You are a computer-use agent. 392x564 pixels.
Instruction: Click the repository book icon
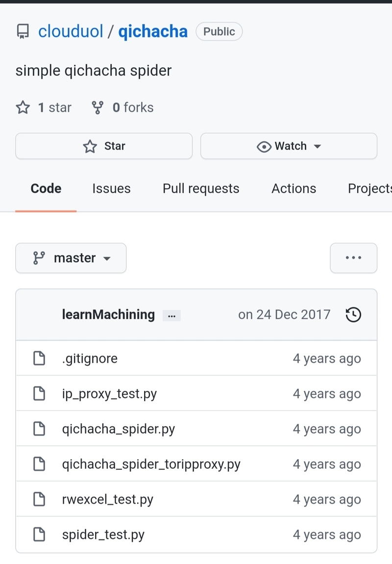pos(23,32)
